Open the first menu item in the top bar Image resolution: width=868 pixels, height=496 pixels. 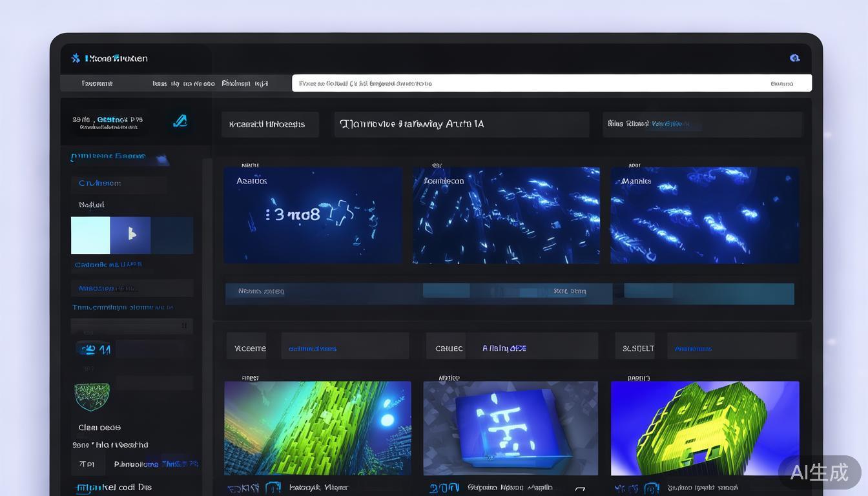pos(97,83)
